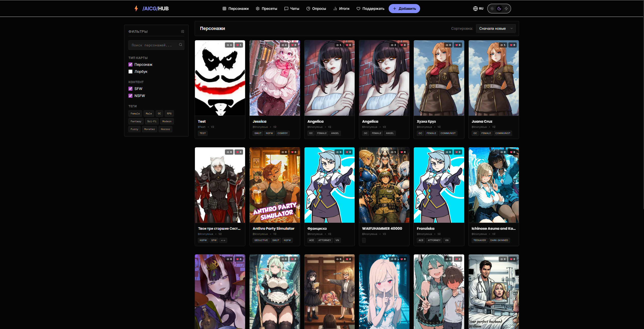Image resolution: width=644 pixels, height=329 pixels.
Task: Uncheck the Персонаж checkbox
Action: click(x=130, y=64)
